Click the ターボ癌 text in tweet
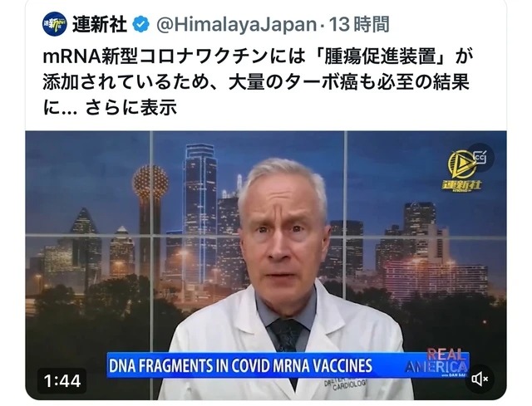Image resolution: width=532 pixels, height=406 pixels. point(321,82)
